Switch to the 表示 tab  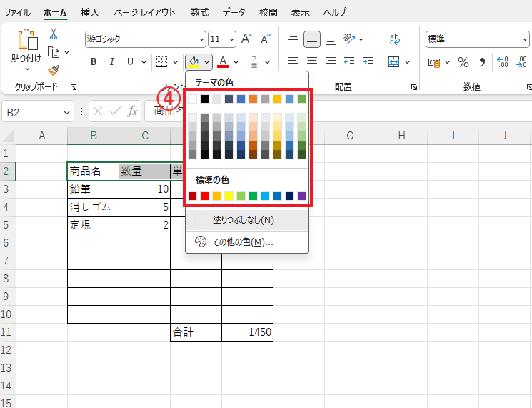coord(300,13)
